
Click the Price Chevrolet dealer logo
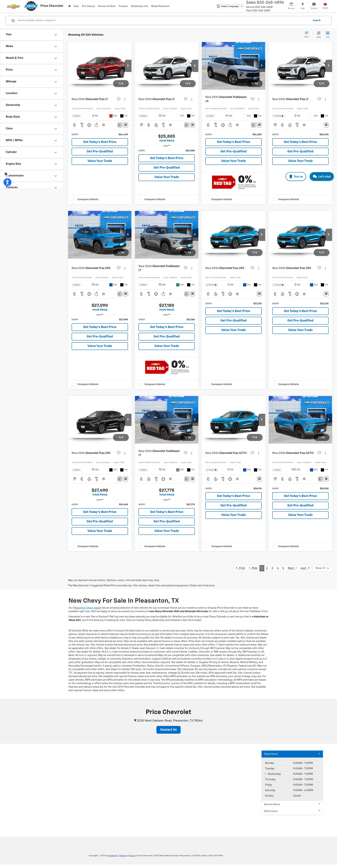point(31,6)
